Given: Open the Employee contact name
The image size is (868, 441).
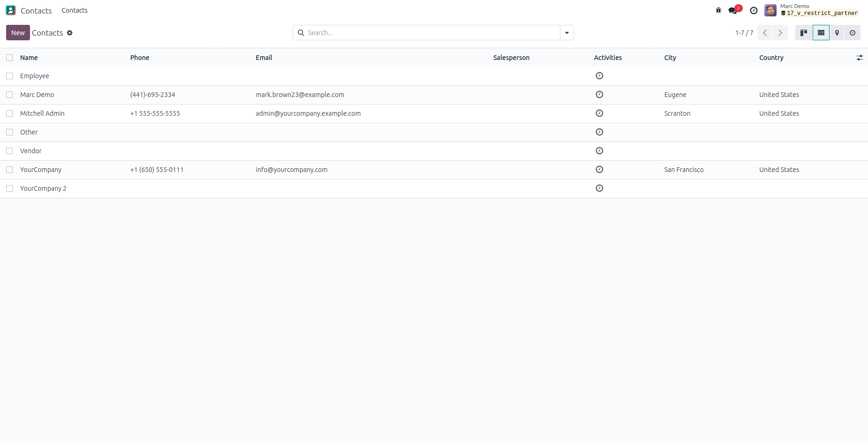Looking at the screenshot, I should pos(35,76).
